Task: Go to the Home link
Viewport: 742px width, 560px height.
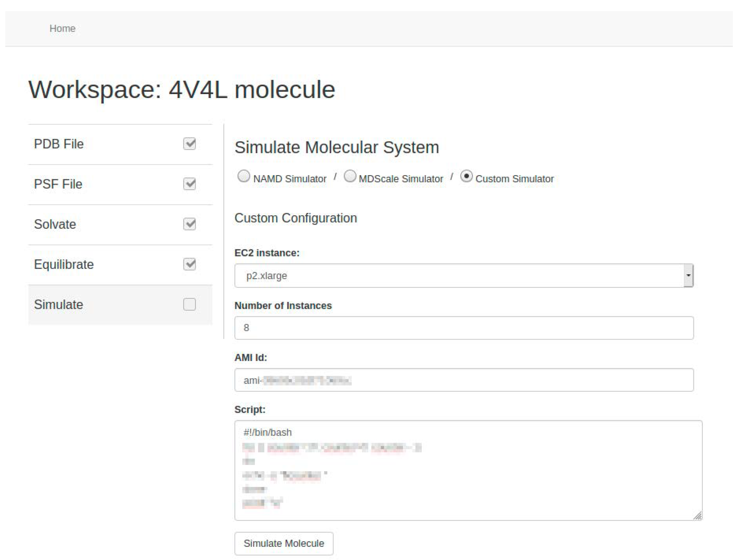Action: [62, 28]
